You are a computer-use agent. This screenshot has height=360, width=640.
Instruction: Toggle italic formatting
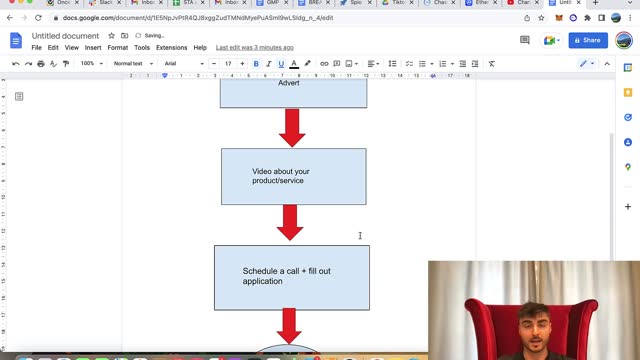[x=269, y=64]
